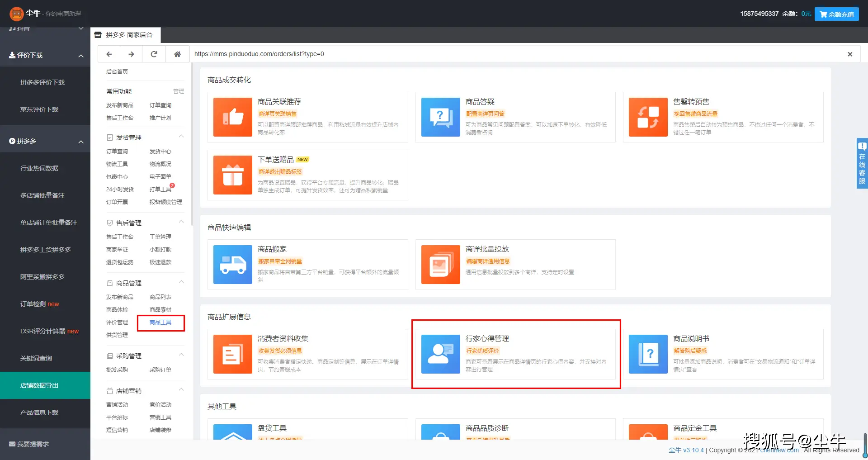Click the 店铺营销 section icon
Screen dimensions: 868x460
click(x=109, y=391)
